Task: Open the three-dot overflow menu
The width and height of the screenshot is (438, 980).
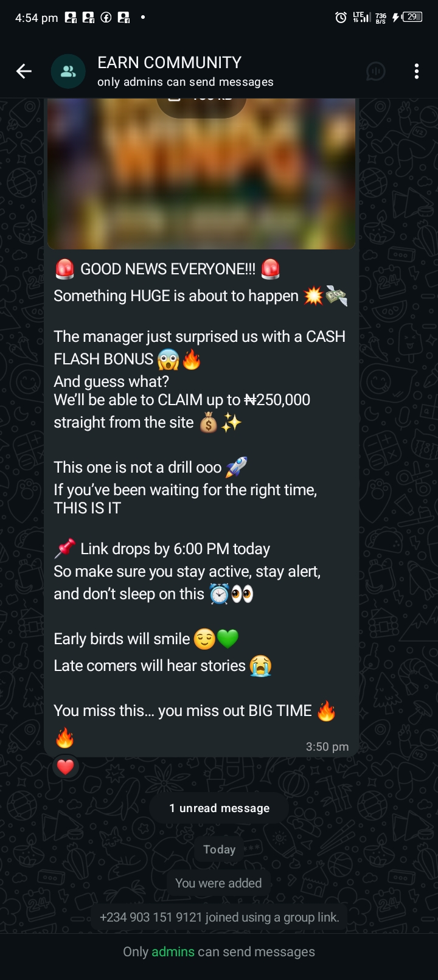Action: pos(417,71)
